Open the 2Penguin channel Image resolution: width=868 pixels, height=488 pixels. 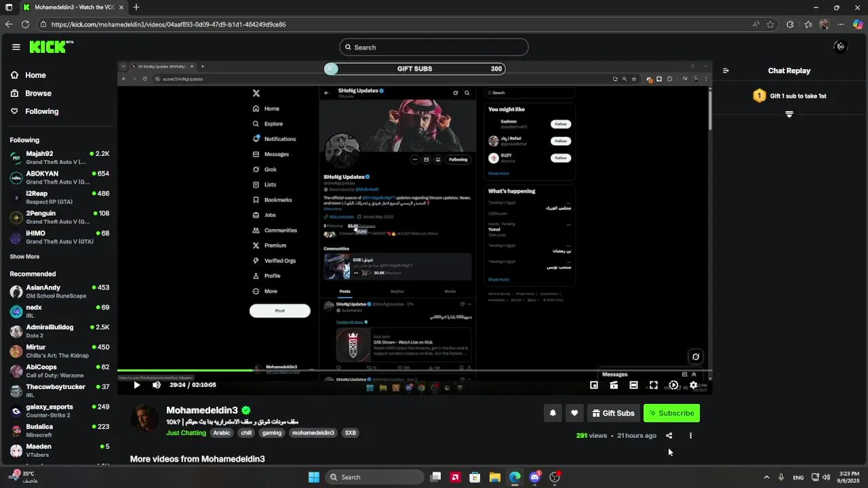(59, 218)
